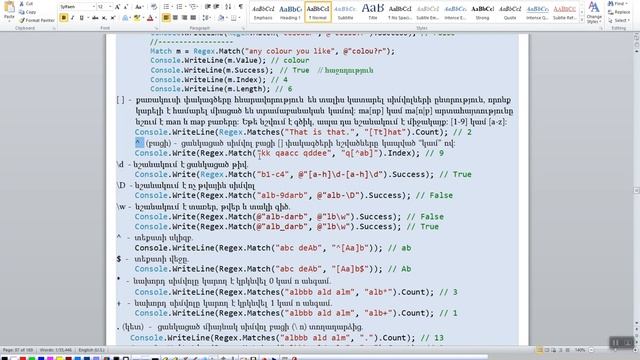Open the Paragraph dialog launcher

pos(244,29)
